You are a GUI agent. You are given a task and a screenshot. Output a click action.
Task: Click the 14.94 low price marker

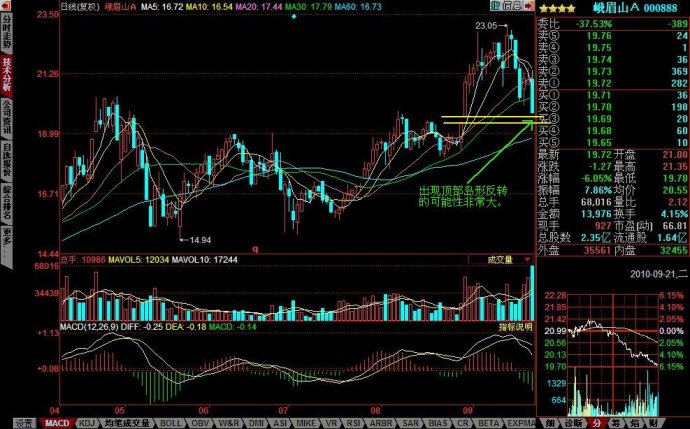(x=200, y=240)
